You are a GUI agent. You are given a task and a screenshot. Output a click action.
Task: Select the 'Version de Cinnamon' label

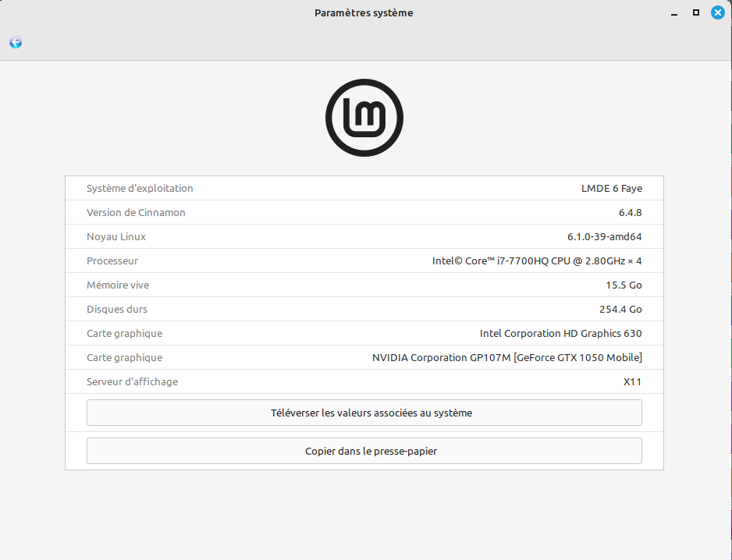pyautogui.click(x=136, y=212)
